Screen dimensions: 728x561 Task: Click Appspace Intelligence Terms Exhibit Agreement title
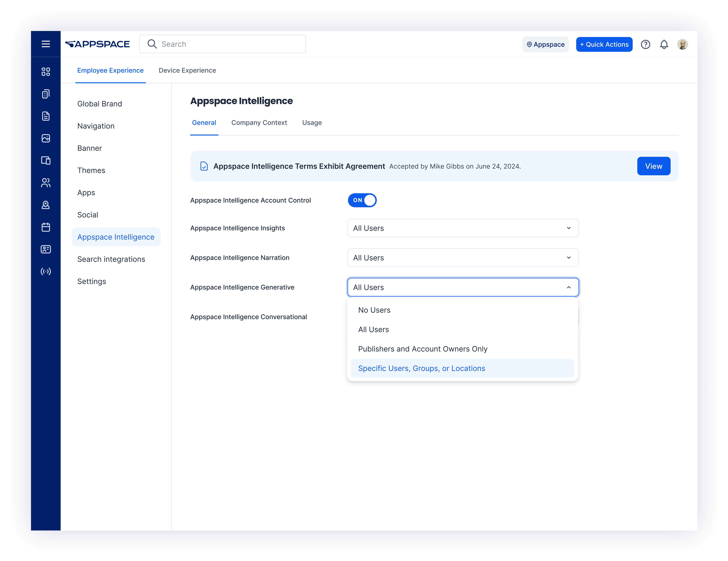pyautogui.click(x=299, y=166)
